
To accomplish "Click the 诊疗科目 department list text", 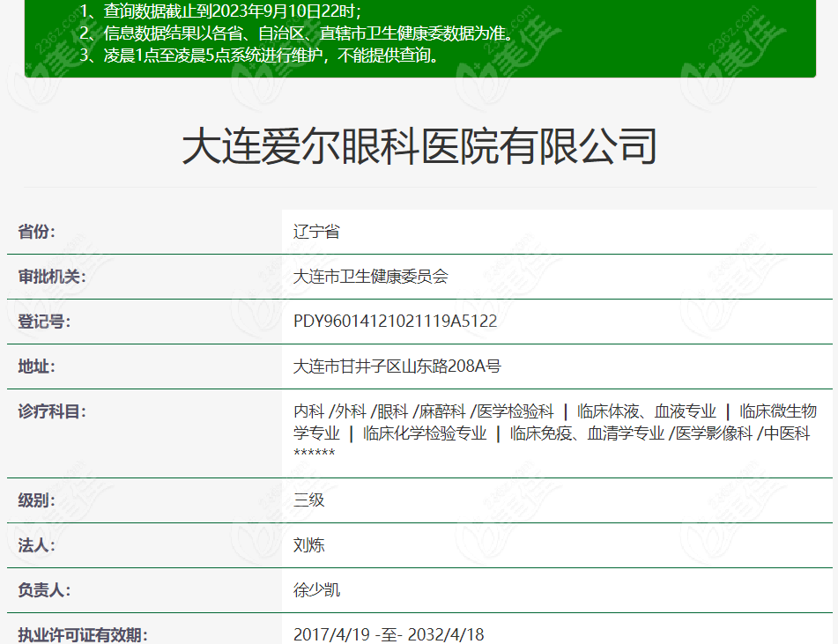I will coord(555,431).
